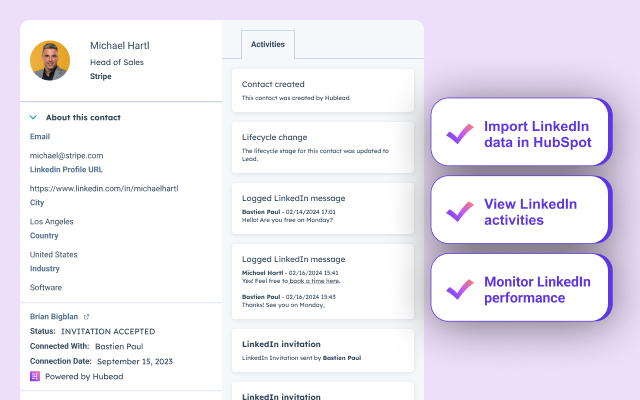Click the Monitor LinkedIn performance badge
The width and height of the screenshot is (640, 400).
pyautogui.click(x=520, y=288)
